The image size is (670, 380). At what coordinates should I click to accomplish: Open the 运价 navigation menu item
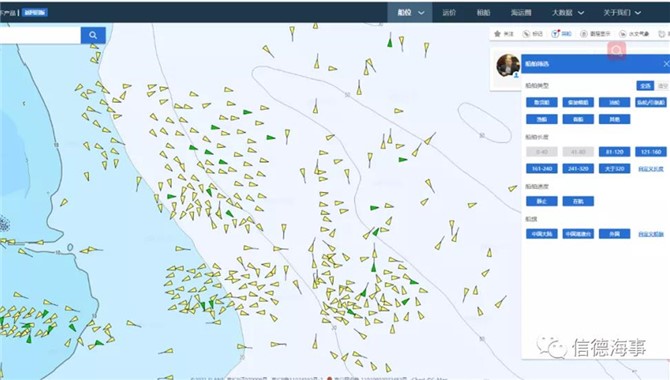(449, 12)
